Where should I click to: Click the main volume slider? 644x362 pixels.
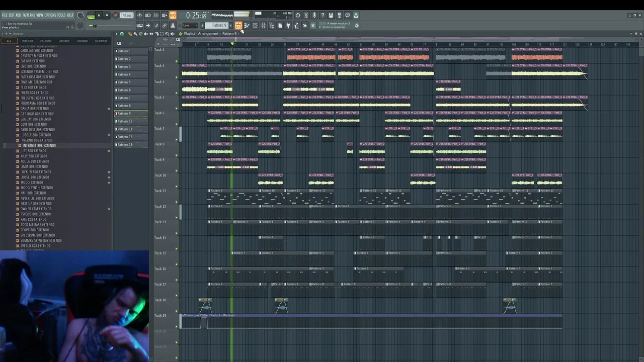point(110,26)
